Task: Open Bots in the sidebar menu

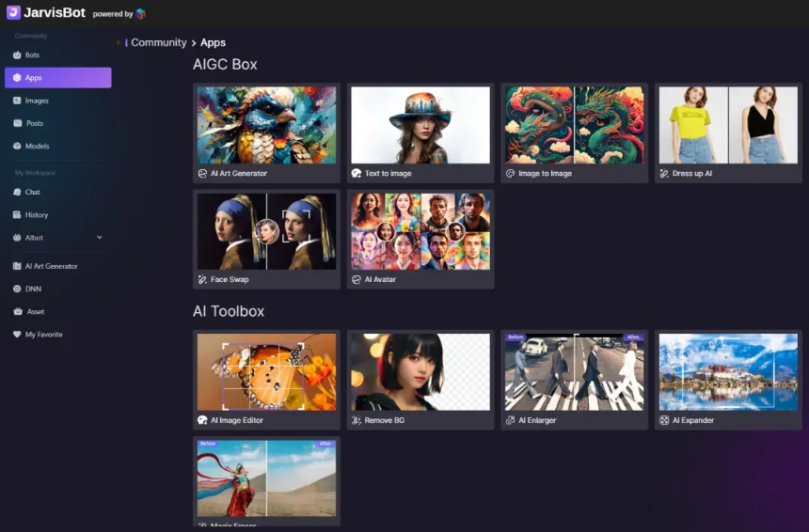Action: pos(57,55)
